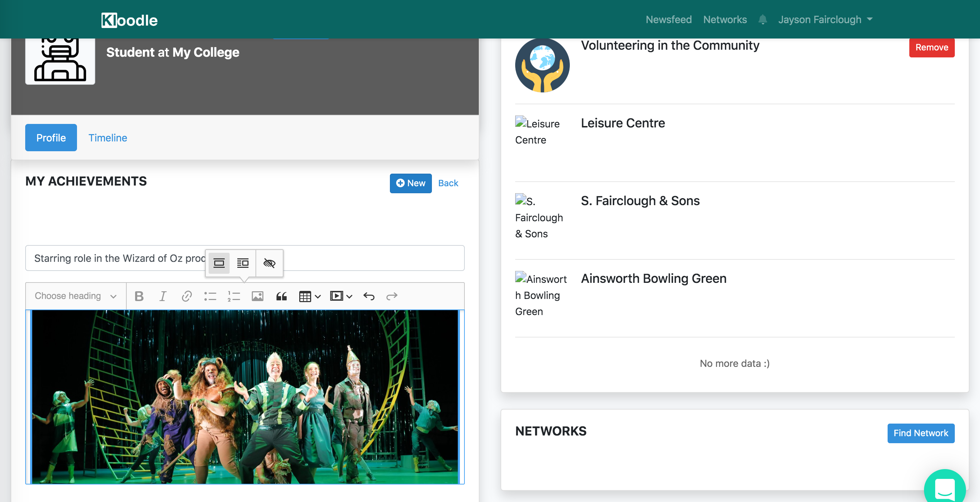
Task: Insert a table in the editor
Action: (305, 296)
